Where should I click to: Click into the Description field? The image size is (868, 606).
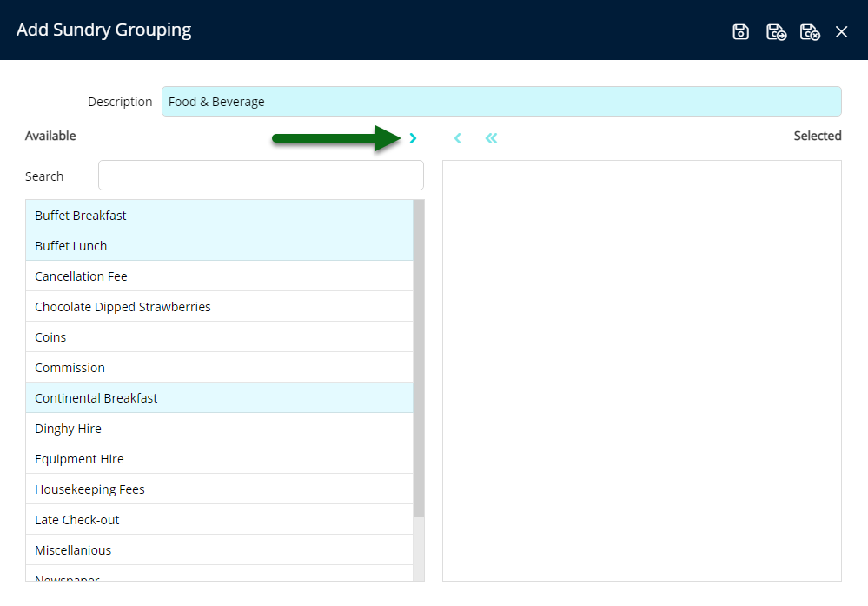click(x=500, y=102)
